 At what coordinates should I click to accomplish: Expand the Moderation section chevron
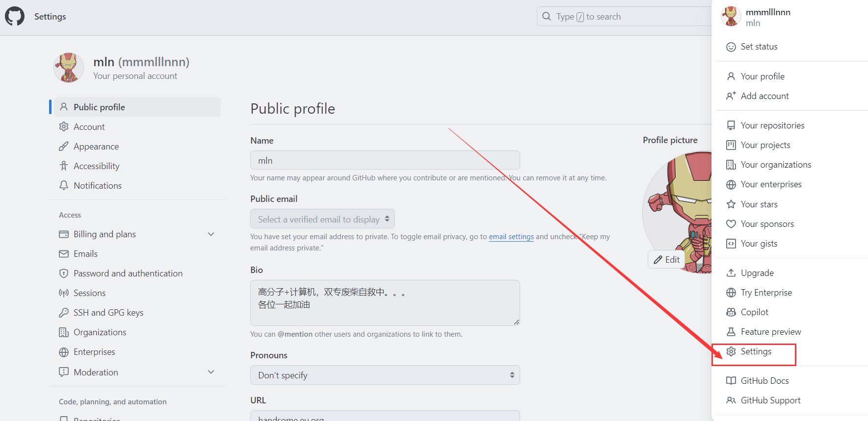tap(211, 372)
